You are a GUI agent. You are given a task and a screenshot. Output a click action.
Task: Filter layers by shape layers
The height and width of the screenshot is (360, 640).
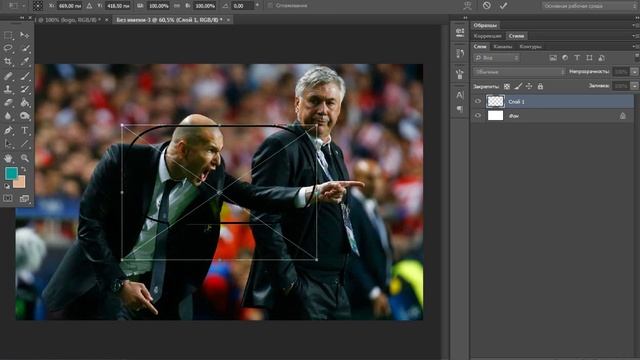(x=589, y=58)
